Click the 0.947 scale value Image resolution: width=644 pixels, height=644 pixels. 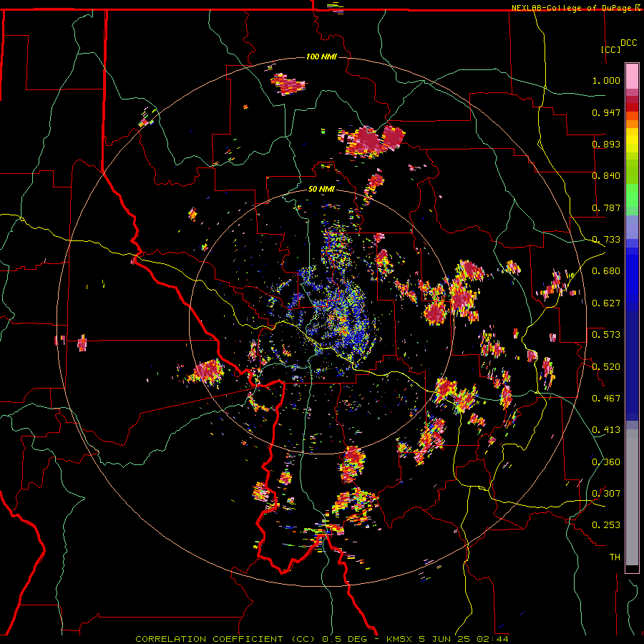tap(606, 112)
